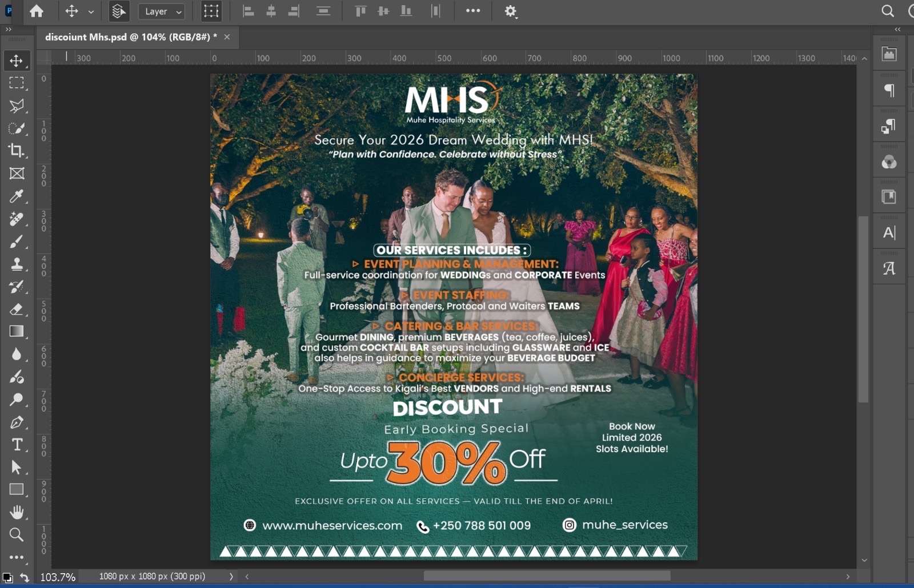This screenshot has height=588, width=914.
Task: Click the Home button
Action: point(37,11)
